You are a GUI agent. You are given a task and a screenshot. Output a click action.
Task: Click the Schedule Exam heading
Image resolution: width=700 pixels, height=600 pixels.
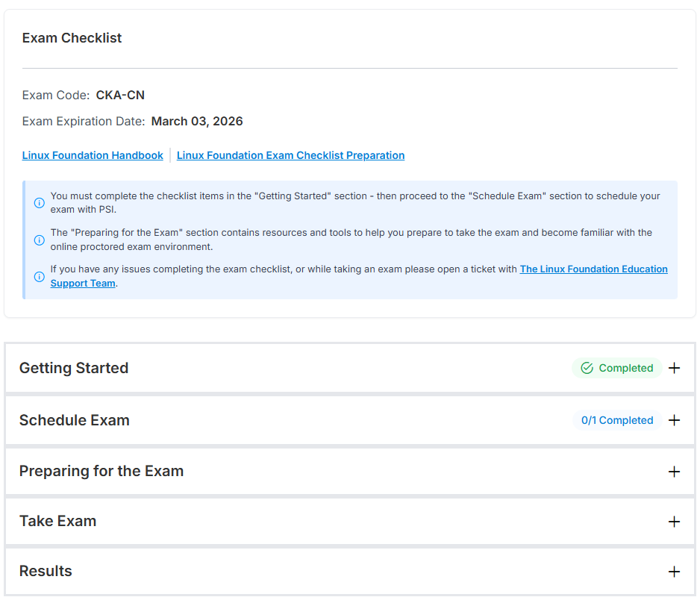point(75,420)
